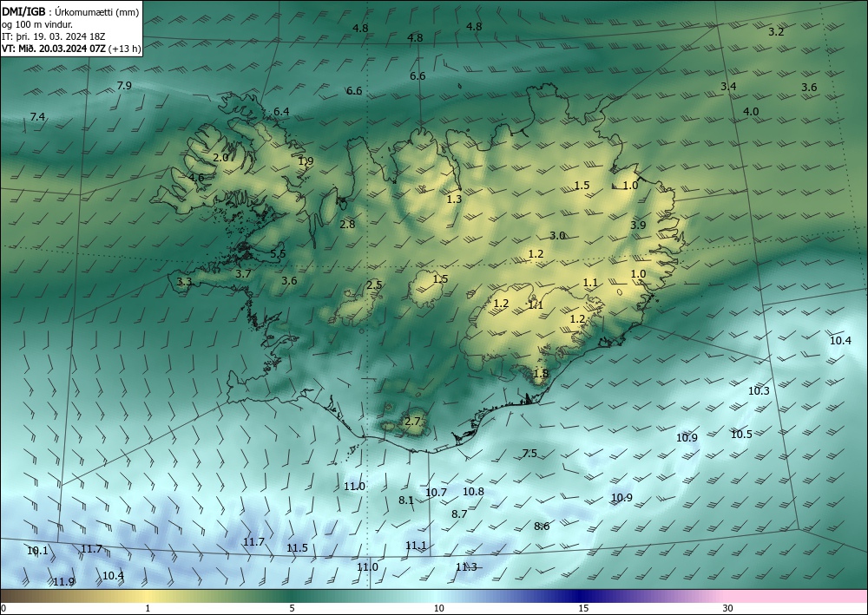Click the valid time "VT: Mið. 20.03.2024 07Z"
868x615 pixels.
click(55, 48)
